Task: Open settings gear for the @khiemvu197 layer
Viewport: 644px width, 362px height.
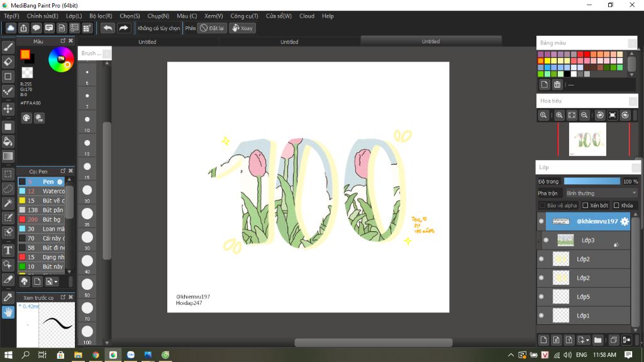Action: [625, 221]
